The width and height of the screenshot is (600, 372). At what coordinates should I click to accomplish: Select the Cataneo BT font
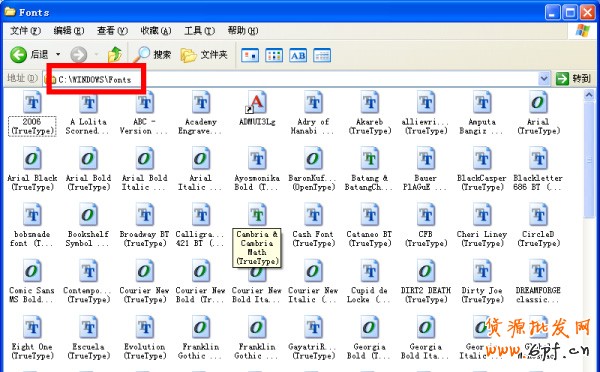tap(369, 226)
